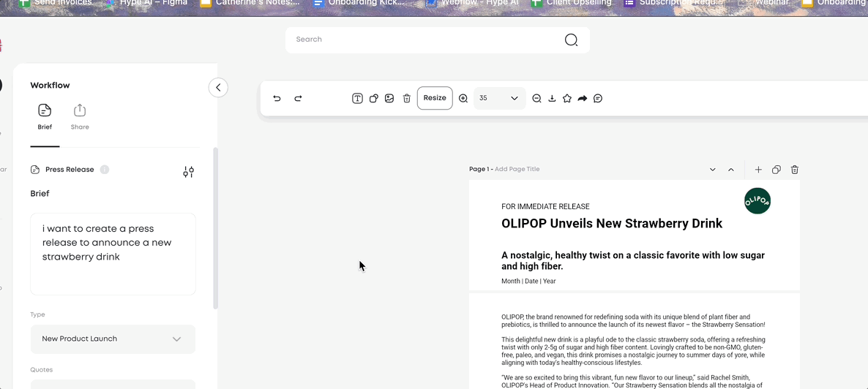Edit the brief text box
Screen dimensions: 868x389
coord(113,254)
